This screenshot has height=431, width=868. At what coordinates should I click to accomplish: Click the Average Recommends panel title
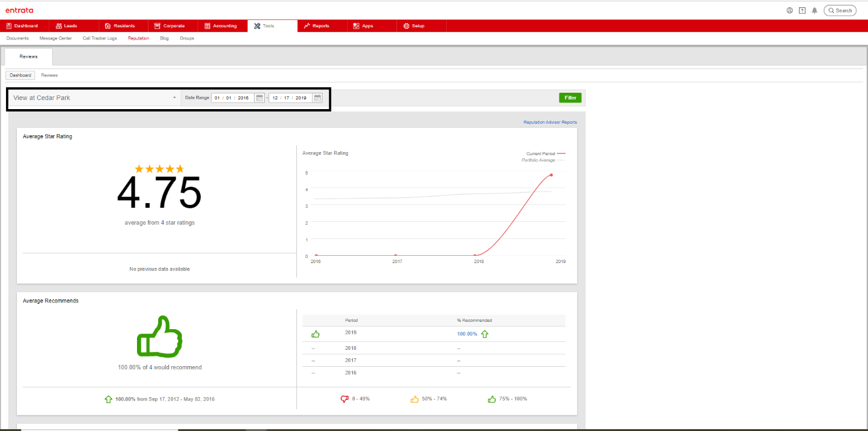[x=50, y=301]
